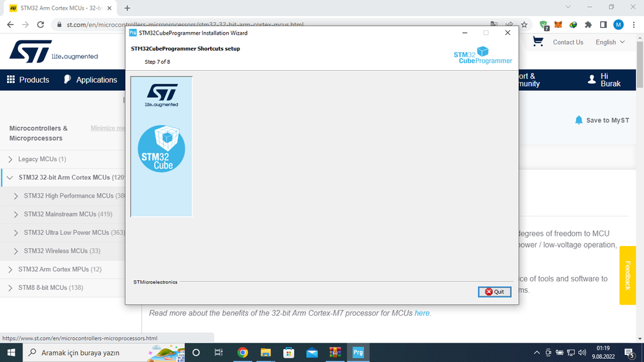Open the Hi Burak account menu
Screen dimensions: 644x362
tap(604, 80)
